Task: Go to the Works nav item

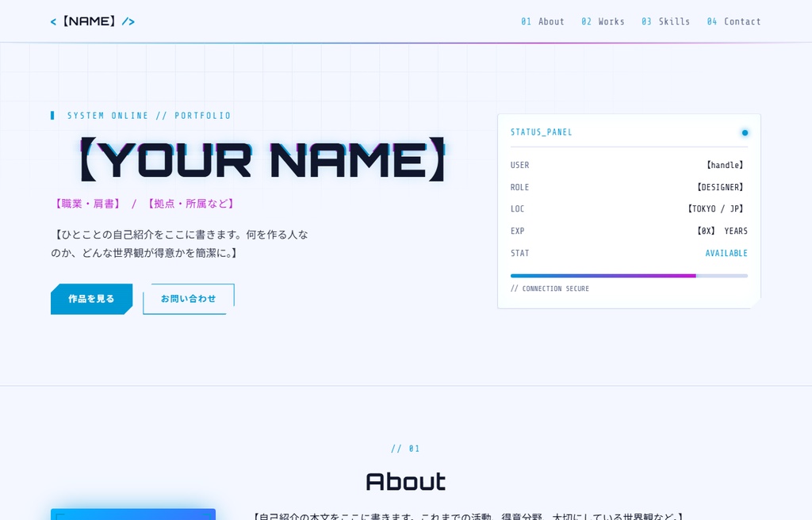Action: tap(603, 21)
